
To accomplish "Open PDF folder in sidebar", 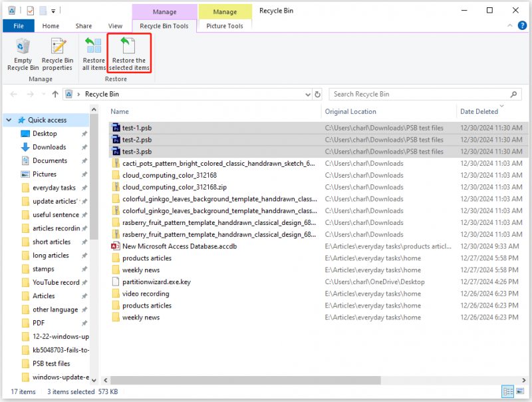I will [x=39, y=323].
